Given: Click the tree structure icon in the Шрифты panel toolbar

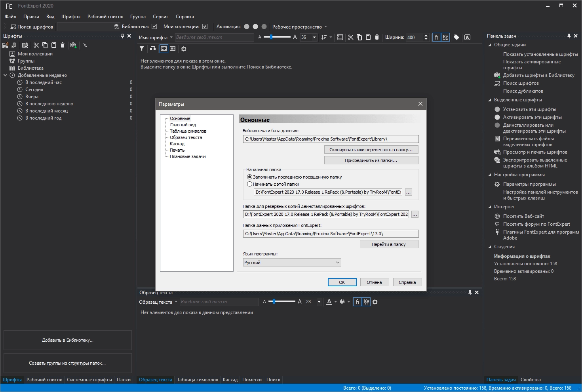Looking at the screenshot, I should click(x=85, y=45).
